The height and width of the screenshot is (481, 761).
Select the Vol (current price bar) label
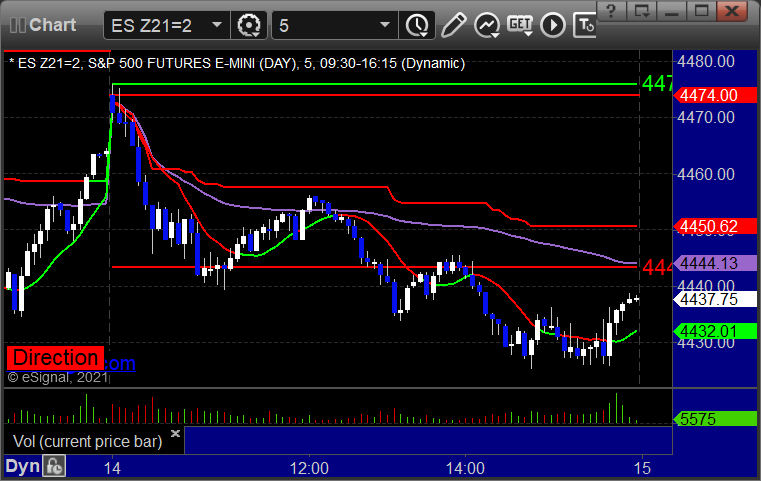coord(87,441)
